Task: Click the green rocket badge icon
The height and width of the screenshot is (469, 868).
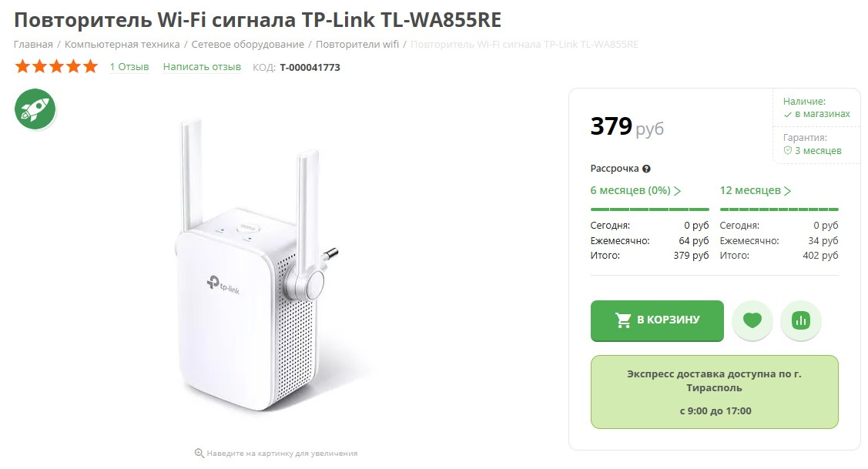Action: [x=35, y=109]
